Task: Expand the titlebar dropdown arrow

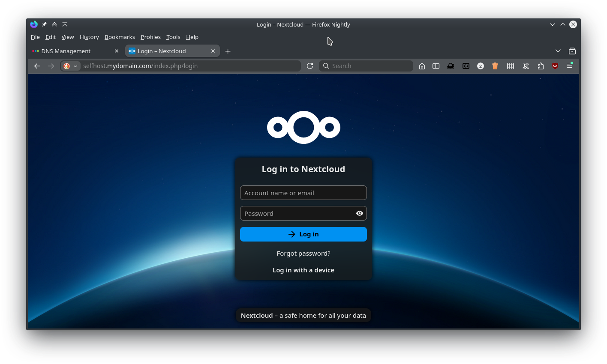Action: (552, 24)
